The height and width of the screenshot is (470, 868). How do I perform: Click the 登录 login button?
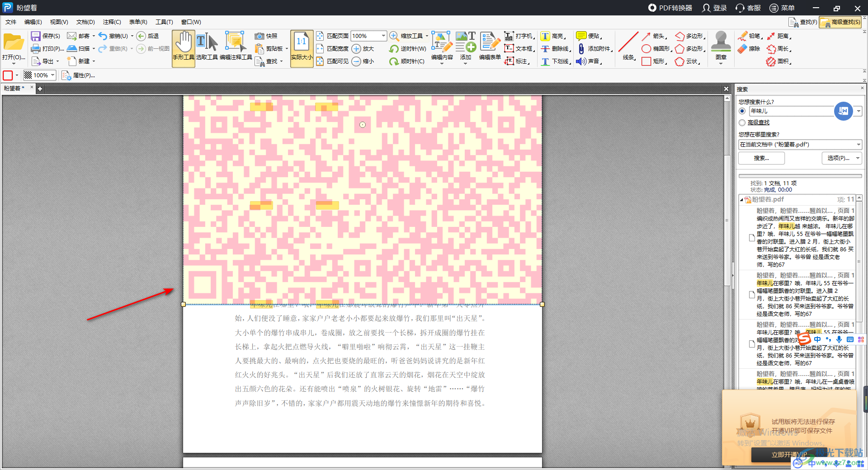click(x=714, y=8)
